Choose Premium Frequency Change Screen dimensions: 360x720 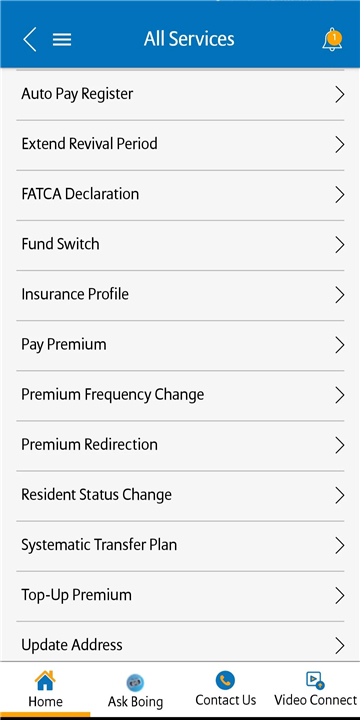[x=180, y=395]
